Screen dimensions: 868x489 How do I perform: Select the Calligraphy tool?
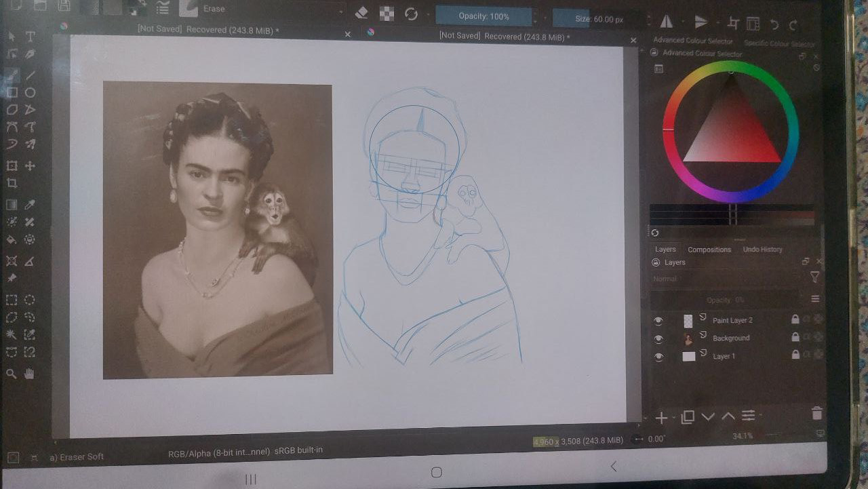[31, 54]
